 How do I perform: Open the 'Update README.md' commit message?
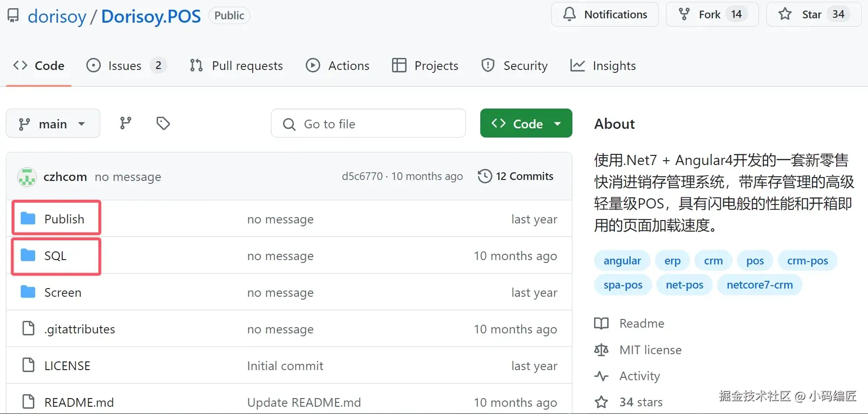point(304,402)
